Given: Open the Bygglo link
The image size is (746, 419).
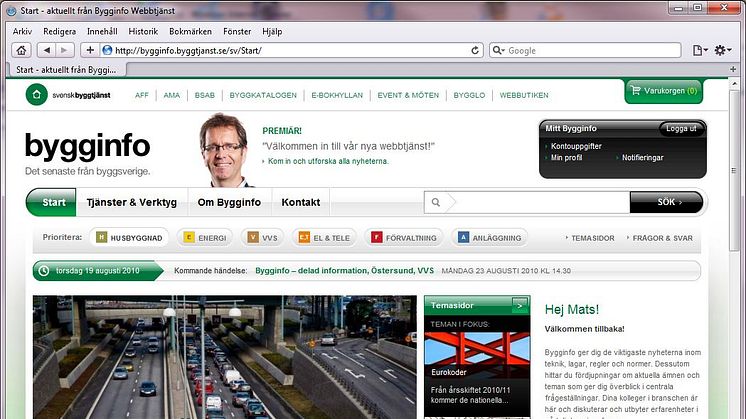Looking at the screenshot, I should click(469, 95).
